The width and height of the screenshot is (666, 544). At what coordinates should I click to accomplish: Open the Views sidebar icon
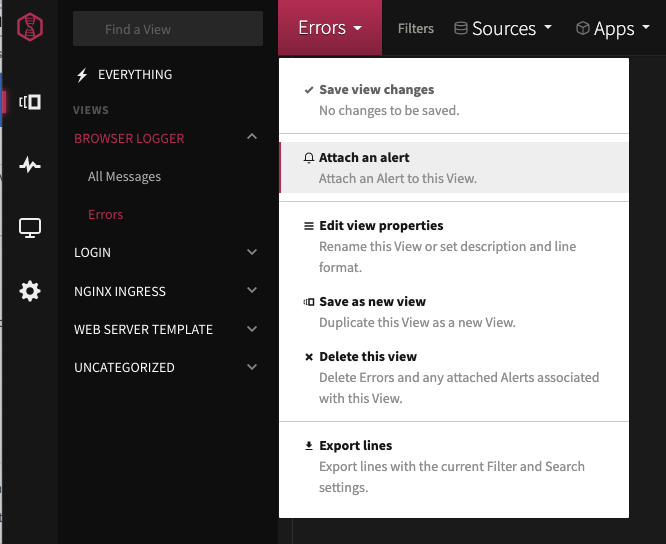30,102
